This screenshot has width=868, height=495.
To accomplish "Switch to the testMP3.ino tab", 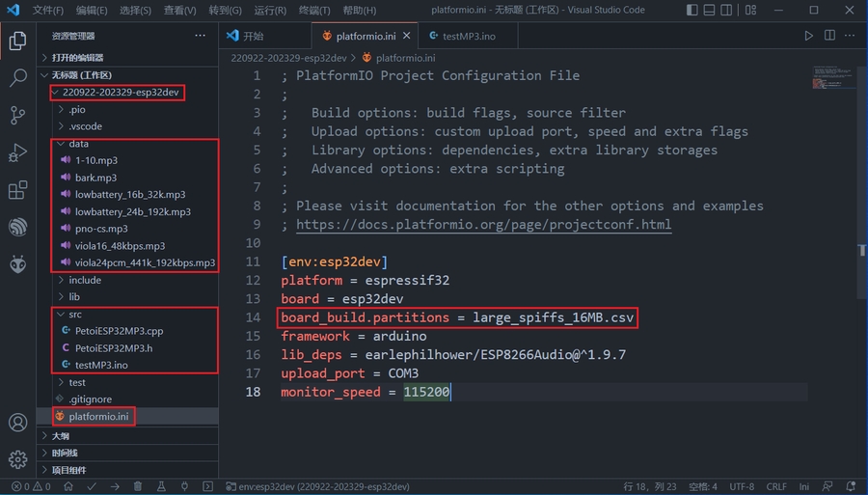I will pyautogui.click(x=468, y=36).
